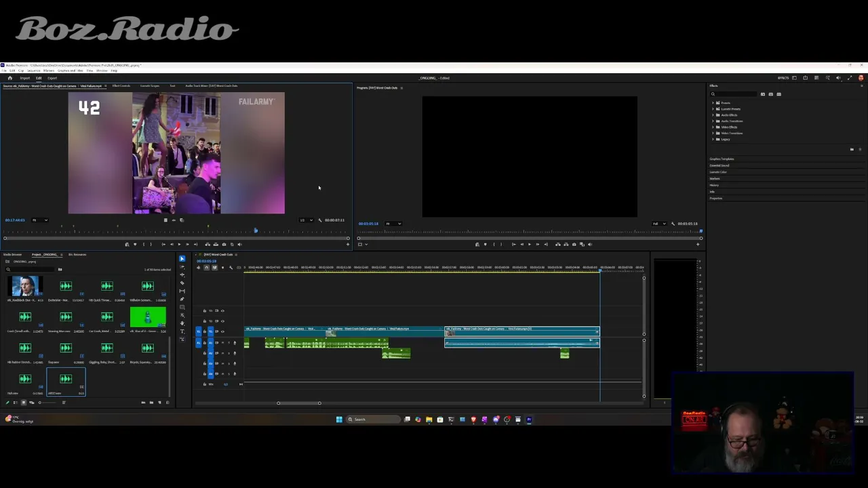Open the Import workspace
The image size is (868, 488).
(x=25, y=78)
